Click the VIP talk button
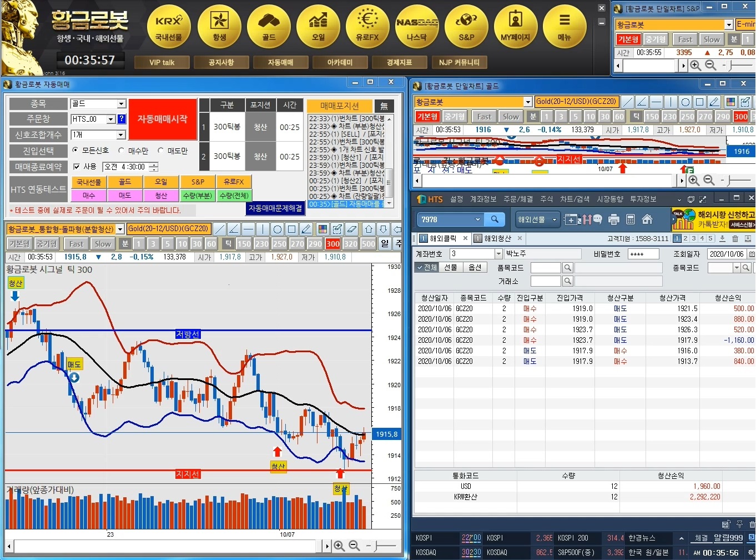 162,62
